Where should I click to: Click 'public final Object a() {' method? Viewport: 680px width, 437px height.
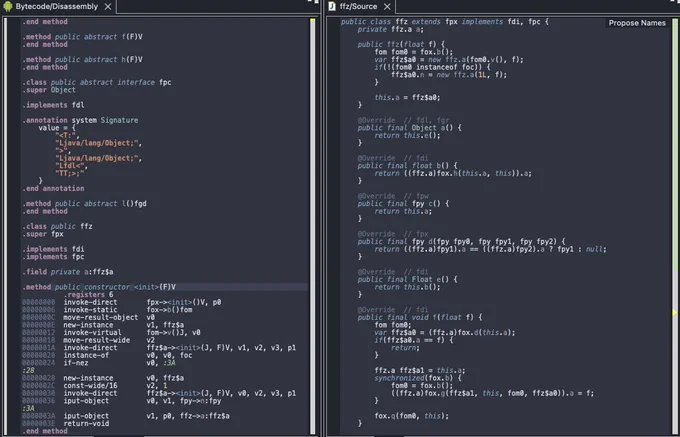pos(409,128)
